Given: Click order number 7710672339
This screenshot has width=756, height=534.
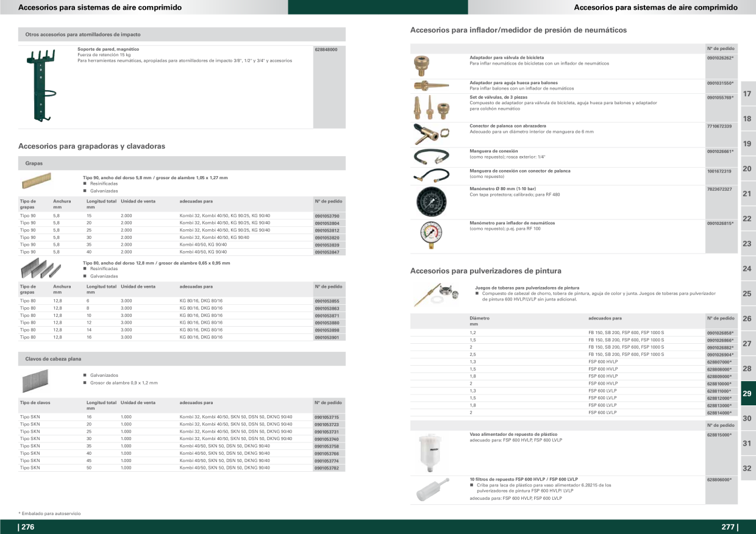Looking at the screenshot, I should pos(719,126).
